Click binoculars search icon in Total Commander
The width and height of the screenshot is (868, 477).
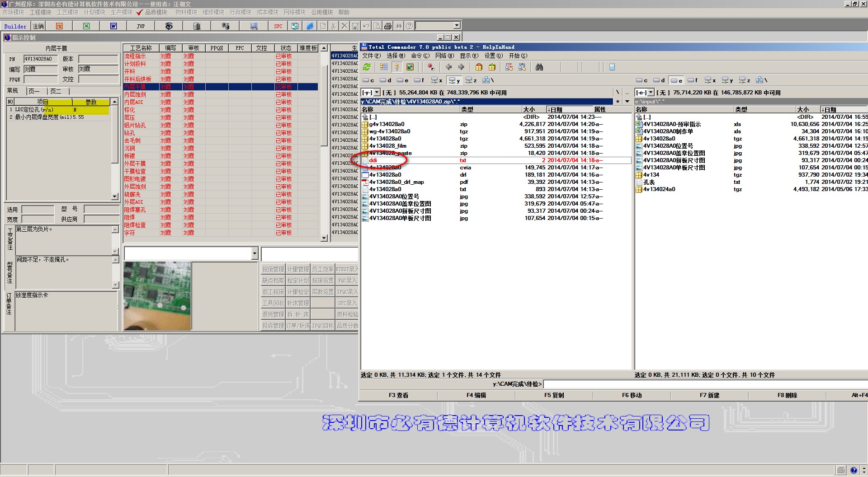pos(539,67)
